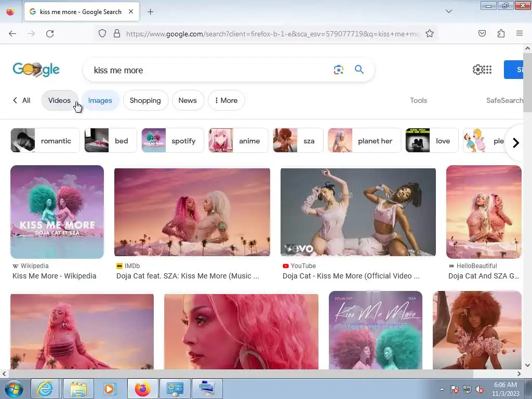This screenshot has width=532, height=399.
Task: Search by image using camera lens icon
Action: [x=338, y=70]
